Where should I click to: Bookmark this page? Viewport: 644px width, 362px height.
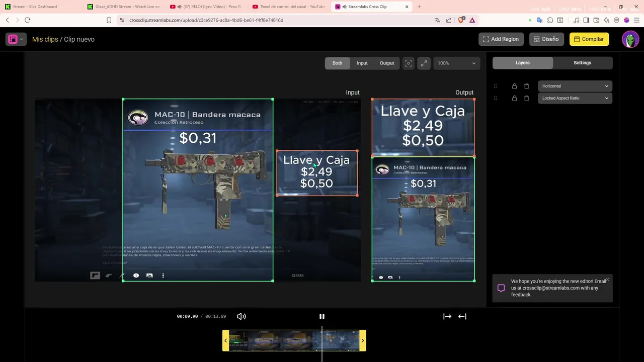(109, 20)
